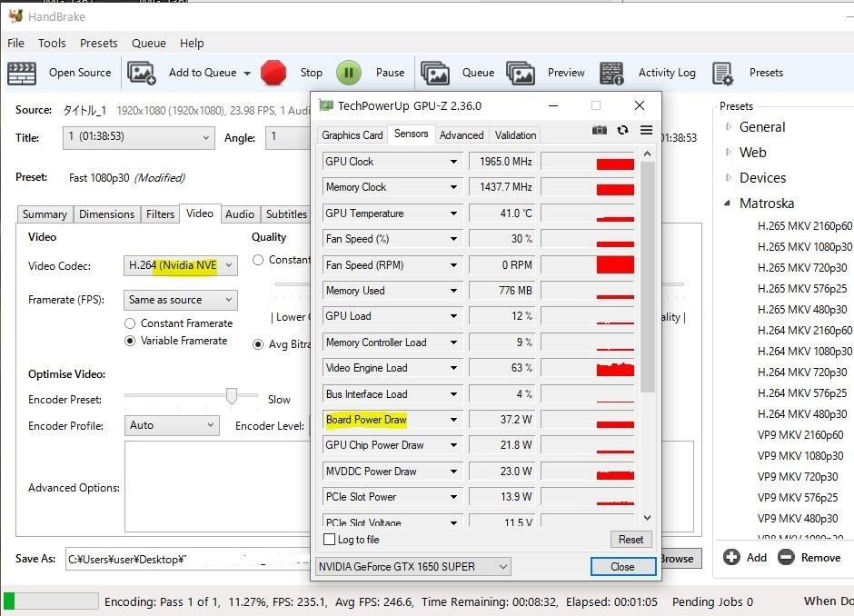Select the Constant Quality radio button
The width and height of the screenshot is (854, 616).
(258, 261)
